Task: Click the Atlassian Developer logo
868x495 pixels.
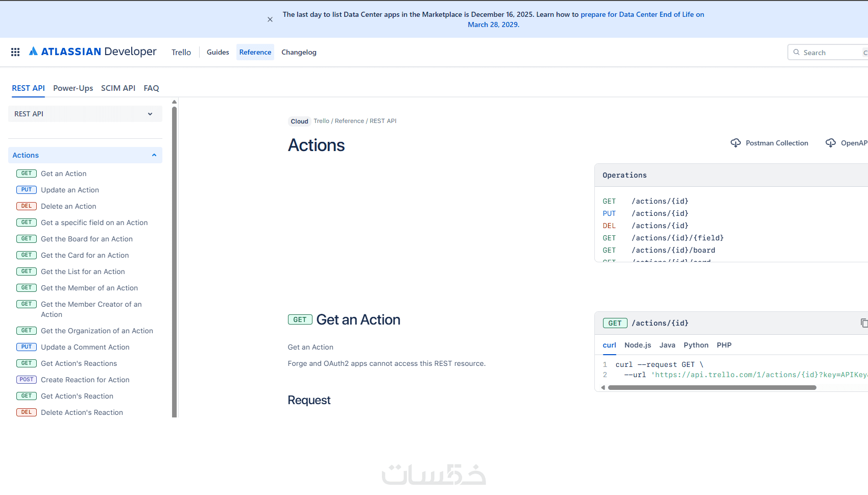Action: pos(93,52)
